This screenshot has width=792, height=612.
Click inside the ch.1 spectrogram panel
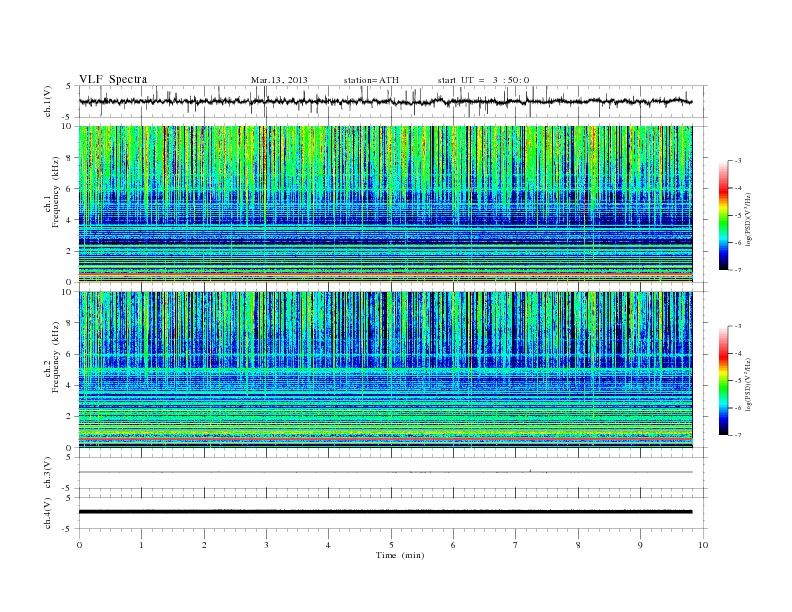pos(385,204)
